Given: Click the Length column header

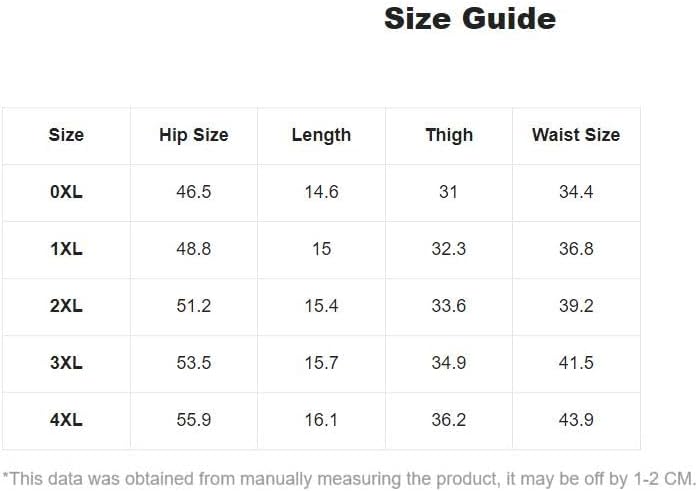Looking at the screenshot, I should coord(321,135).
